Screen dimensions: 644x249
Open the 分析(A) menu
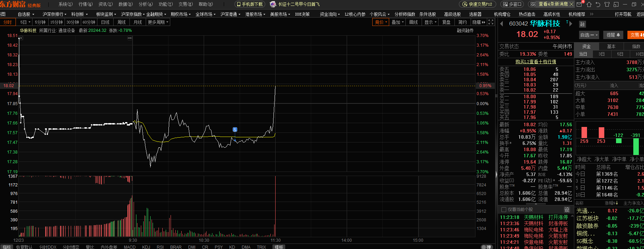point(145,4)
